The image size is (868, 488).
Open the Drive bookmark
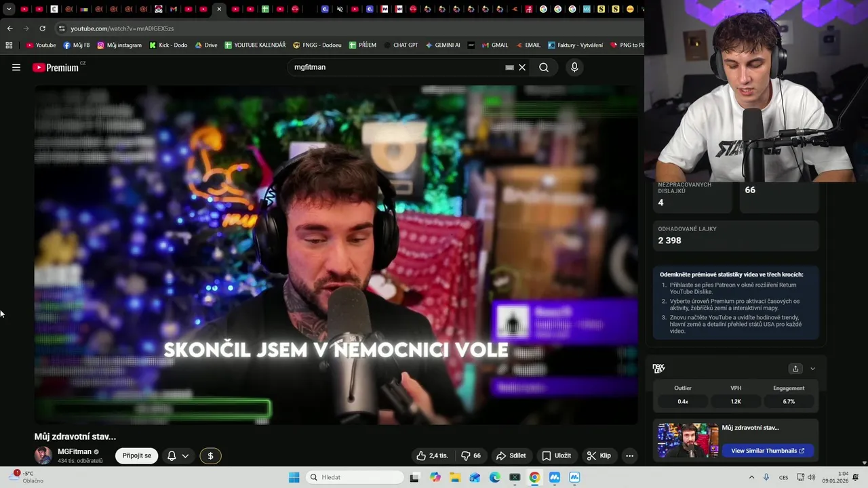(x=206, y=45)
